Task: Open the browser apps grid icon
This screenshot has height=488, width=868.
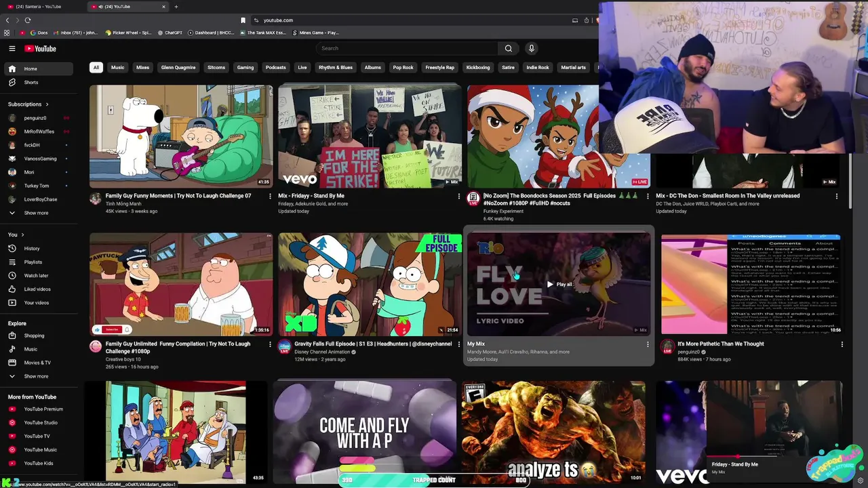Action: (7, 33)
